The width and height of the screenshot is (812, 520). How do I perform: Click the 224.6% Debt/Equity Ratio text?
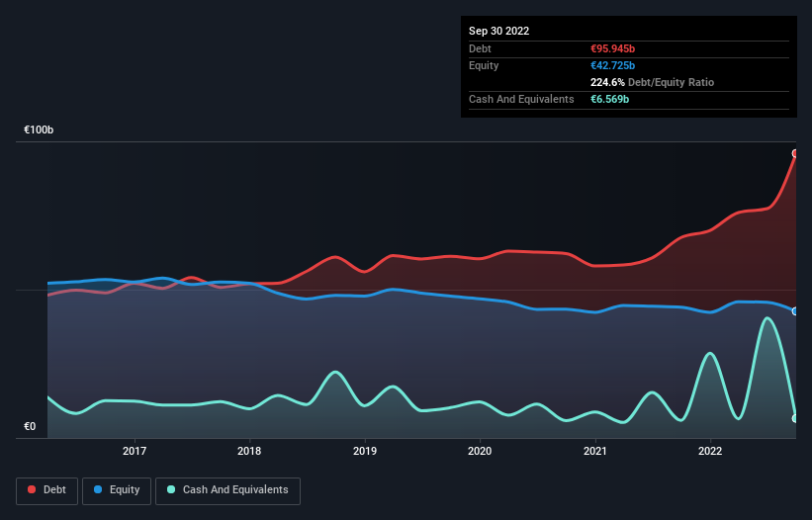click(652, 82)
